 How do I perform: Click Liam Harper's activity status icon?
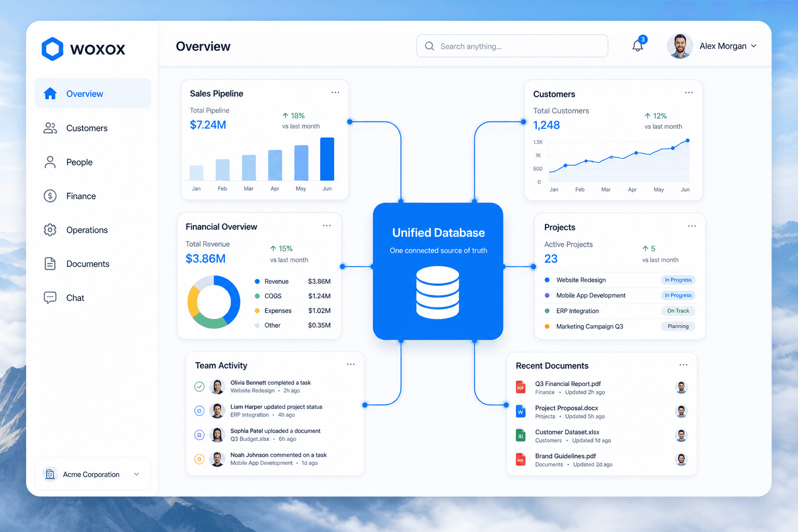coord(199,410)
